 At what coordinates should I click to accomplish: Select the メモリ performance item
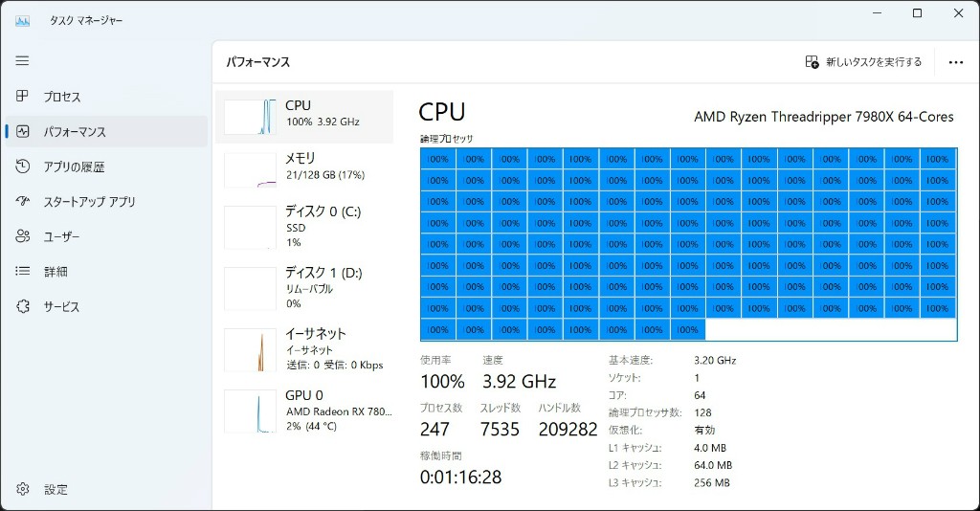[304, 167]
